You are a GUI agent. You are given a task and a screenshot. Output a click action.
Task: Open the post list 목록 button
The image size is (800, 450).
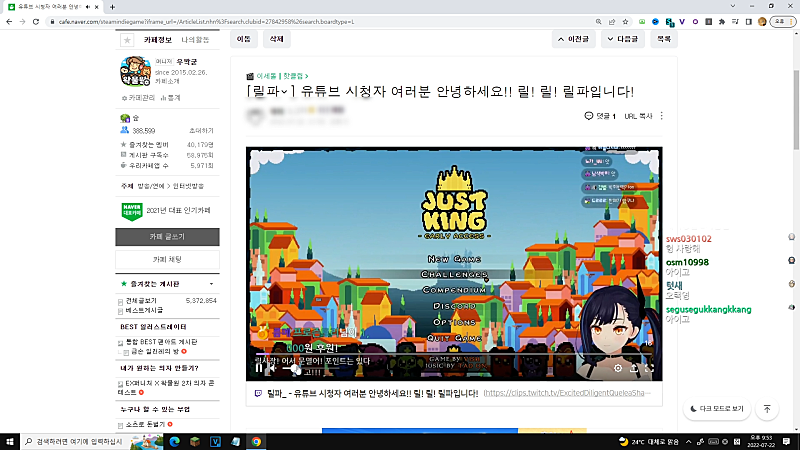[664, 39]
